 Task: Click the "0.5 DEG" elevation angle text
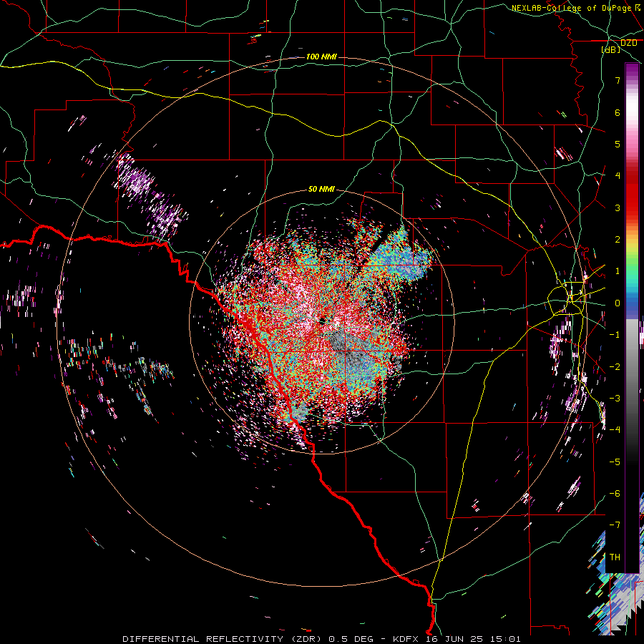point(351,639)
